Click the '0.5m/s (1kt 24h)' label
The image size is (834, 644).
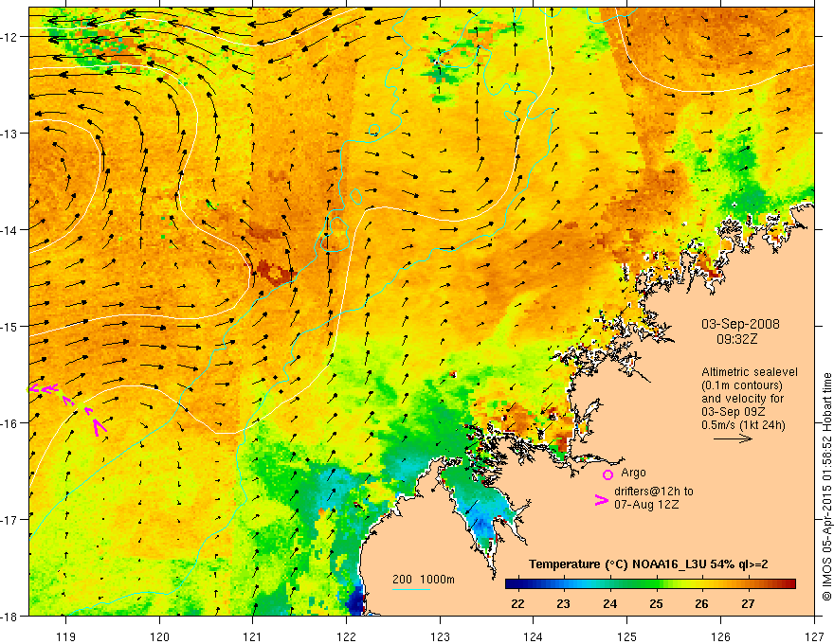(743, 425)
